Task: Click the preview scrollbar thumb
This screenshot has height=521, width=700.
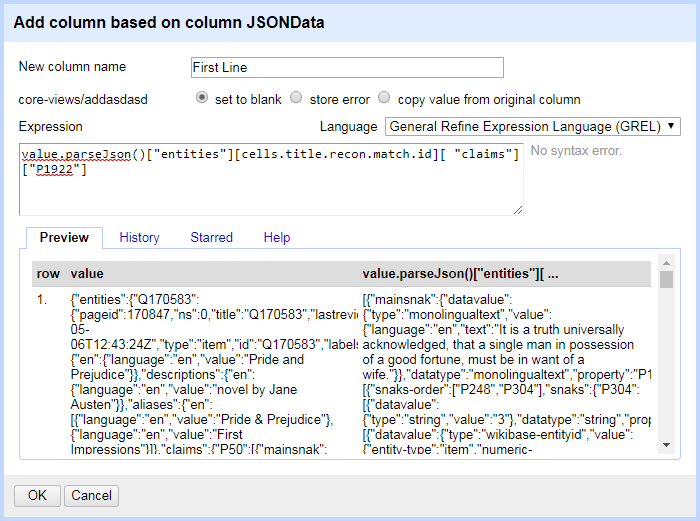Action: pyautogui.click(x=667, y=279)
